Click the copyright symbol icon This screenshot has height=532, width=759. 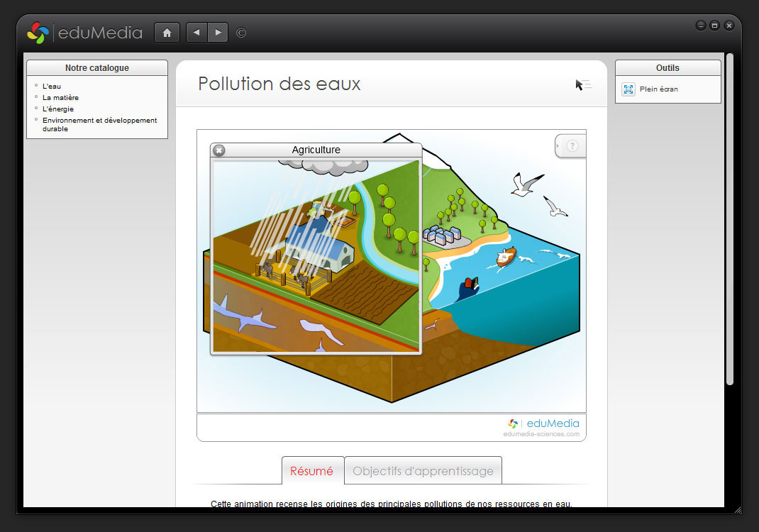click(x=241, y=33)
